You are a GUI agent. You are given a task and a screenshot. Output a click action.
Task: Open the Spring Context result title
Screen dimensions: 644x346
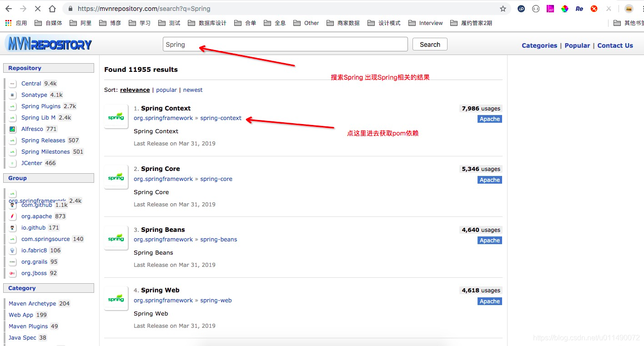[166, 108]
